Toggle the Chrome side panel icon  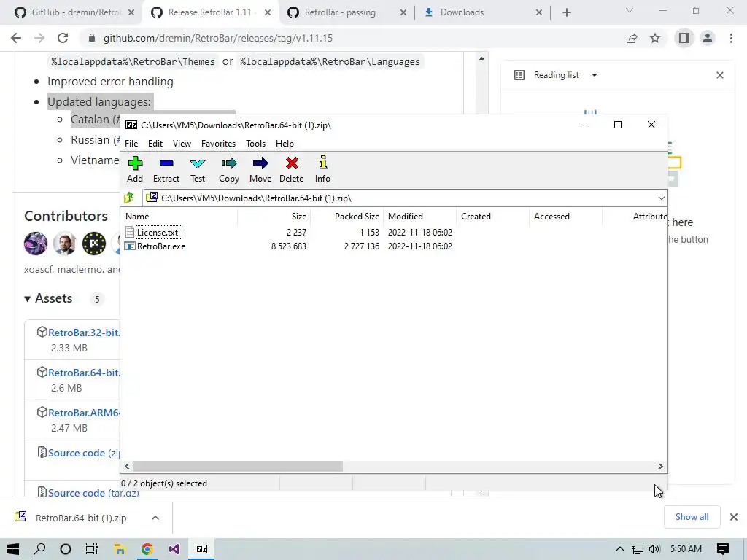click(x=684, y=38)
